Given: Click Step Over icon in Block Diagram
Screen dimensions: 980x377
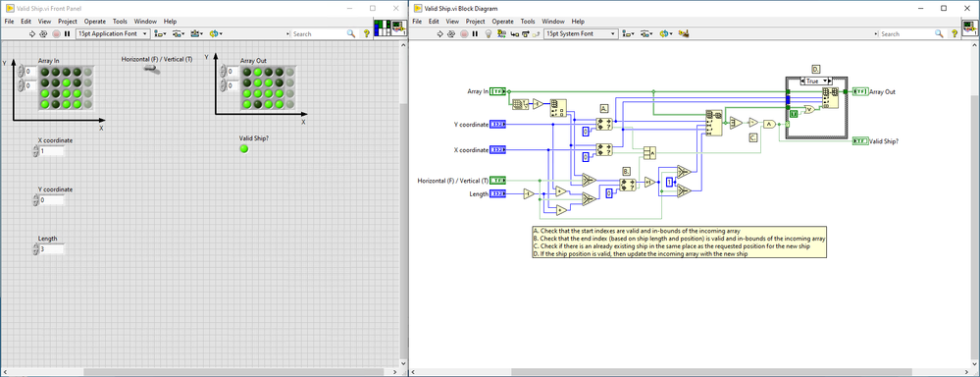Looking at the screenshot, I should [x=526, y=33].
